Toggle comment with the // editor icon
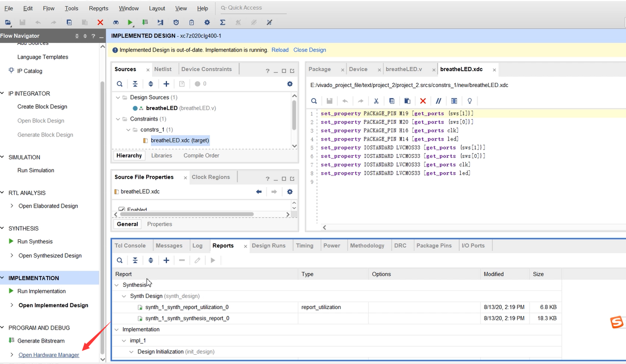Image resolution: width=626 pixels, height=364 pixels. click(x=438, y=101)
